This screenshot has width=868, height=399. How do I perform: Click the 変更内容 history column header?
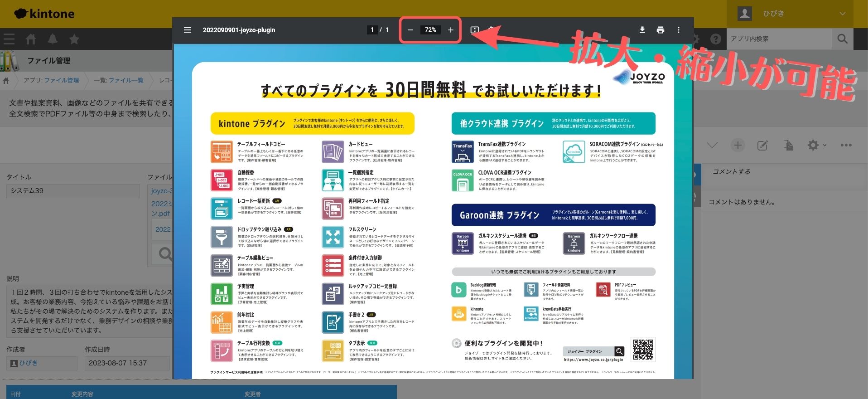coord(82,394)
